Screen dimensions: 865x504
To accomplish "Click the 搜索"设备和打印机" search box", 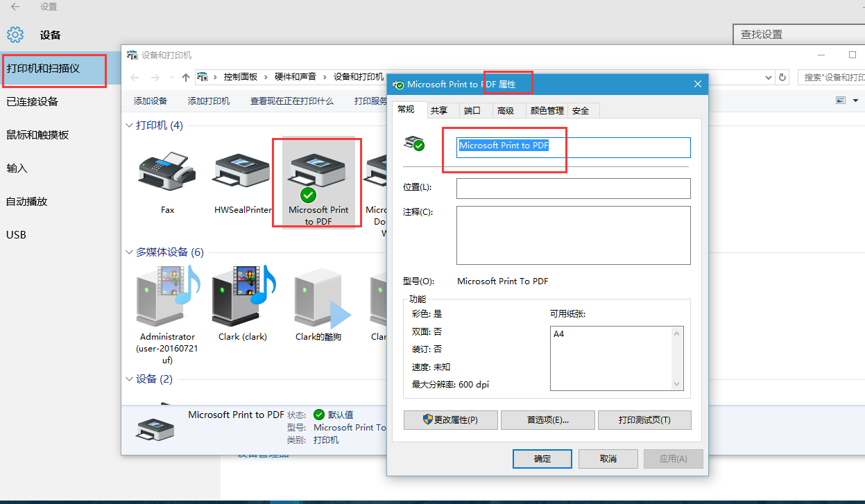I will [x=831, y=78].
